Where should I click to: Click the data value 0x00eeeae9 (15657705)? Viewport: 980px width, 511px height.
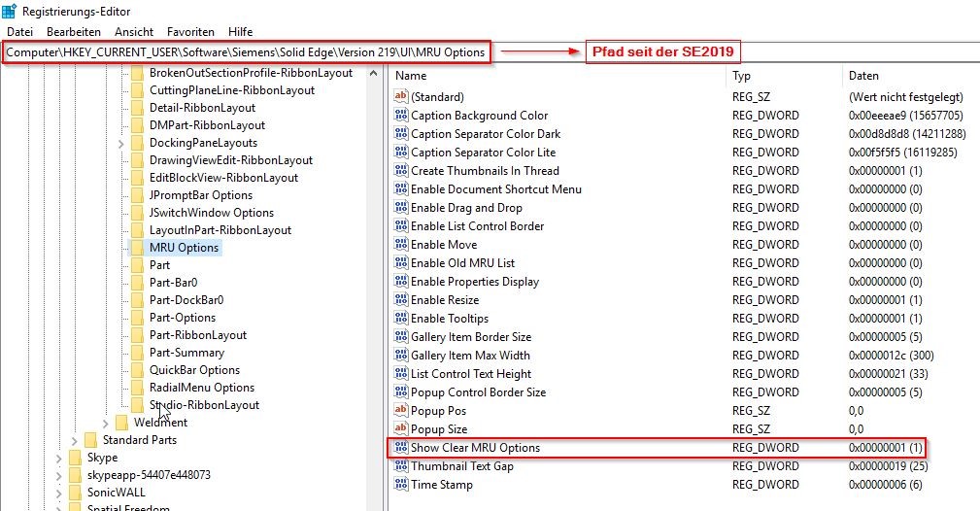coord(905,115)
